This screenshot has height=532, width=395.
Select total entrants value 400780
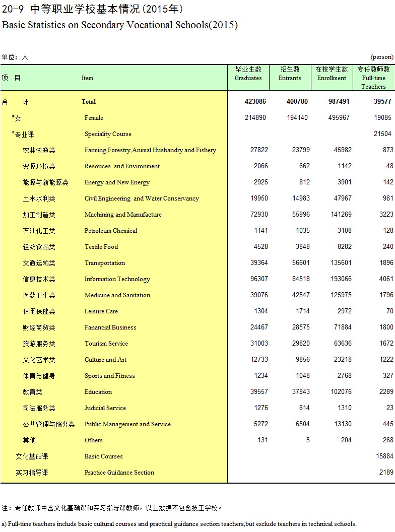(297, 101)
